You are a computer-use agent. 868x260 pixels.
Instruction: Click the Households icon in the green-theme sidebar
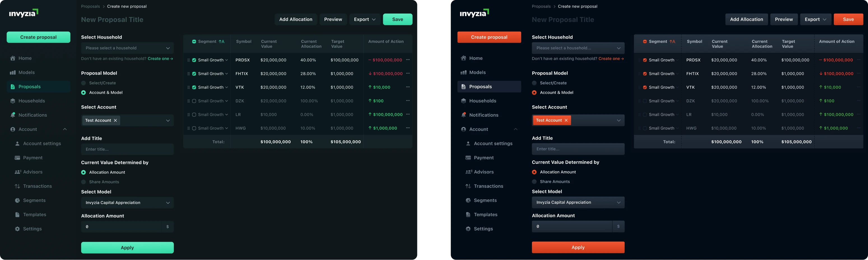pyautogui.click(x=13, y=101)
